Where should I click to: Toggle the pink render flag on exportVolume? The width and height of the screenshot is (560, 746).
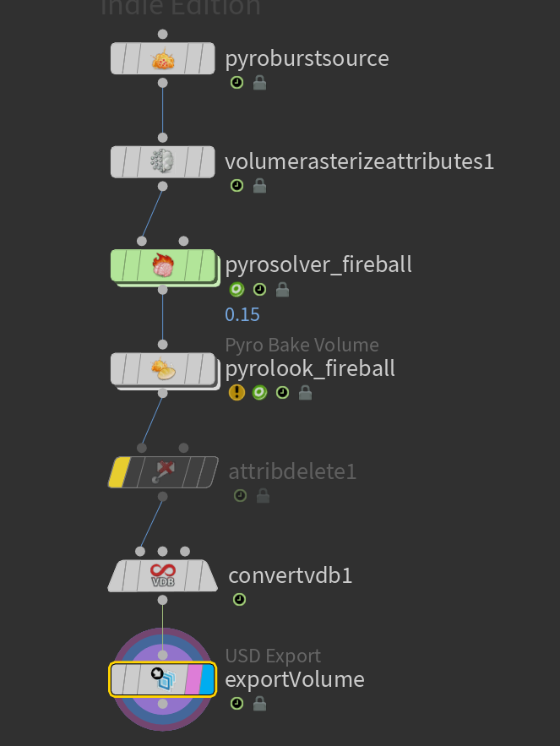[193, 679]
